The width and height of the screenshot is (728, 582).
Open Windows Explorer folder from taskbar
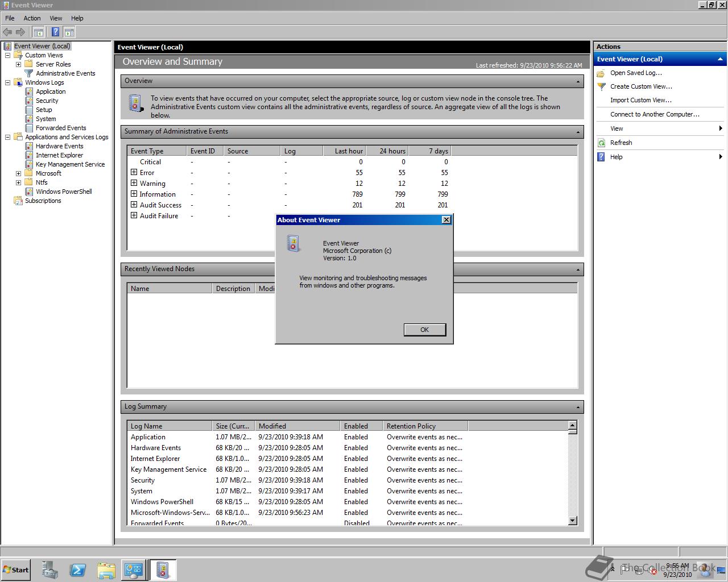coord(106,569)
